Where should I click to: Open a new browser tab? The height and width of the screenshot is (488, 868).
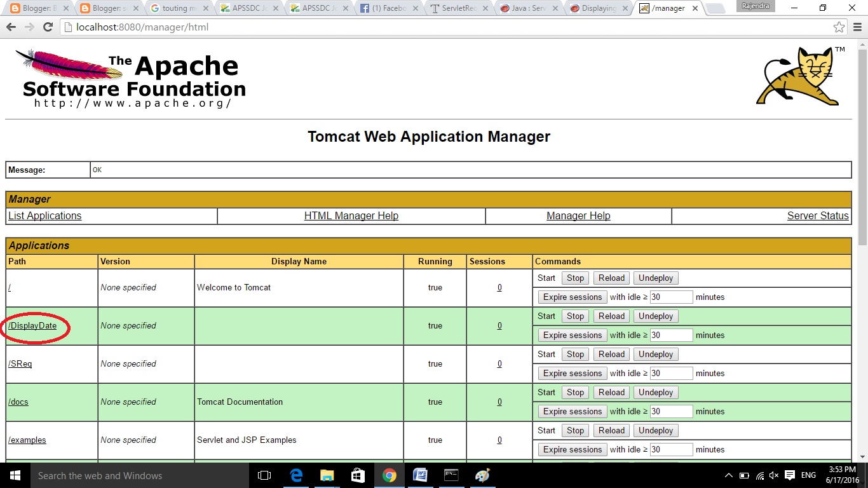[716, 9]
